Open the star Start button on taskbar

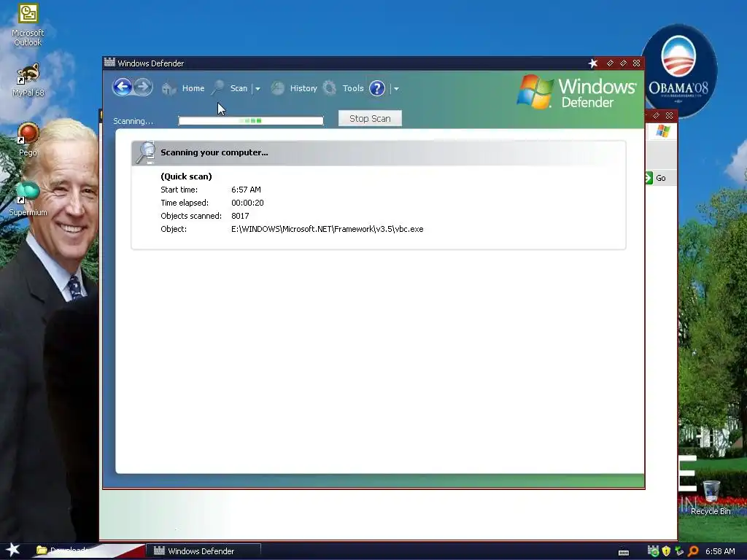point(13,550)
